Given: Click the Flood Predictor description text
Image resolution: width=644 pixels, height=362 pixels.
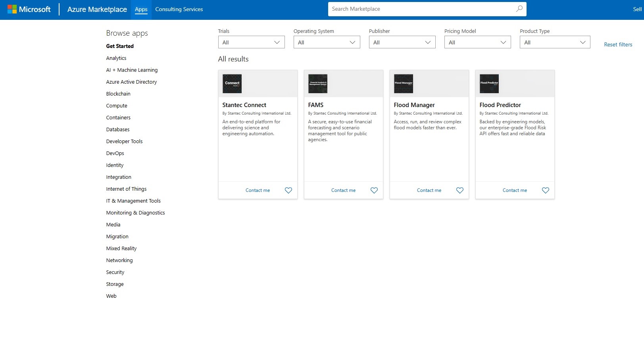Looking at the screenshot, I should 513,128.
